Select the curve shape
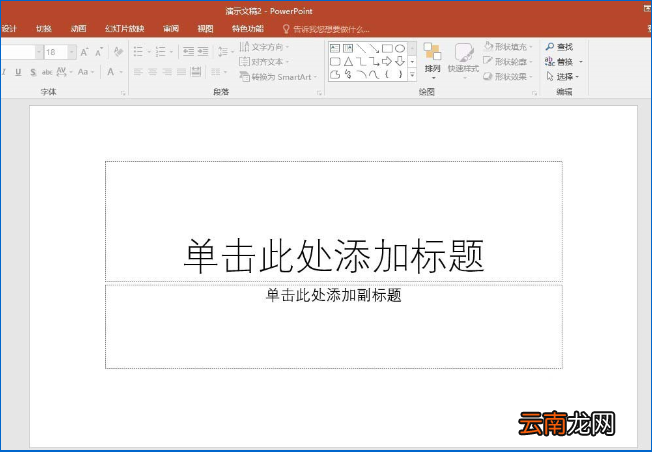This screenshot has width=652, height=452. point(374,74)
